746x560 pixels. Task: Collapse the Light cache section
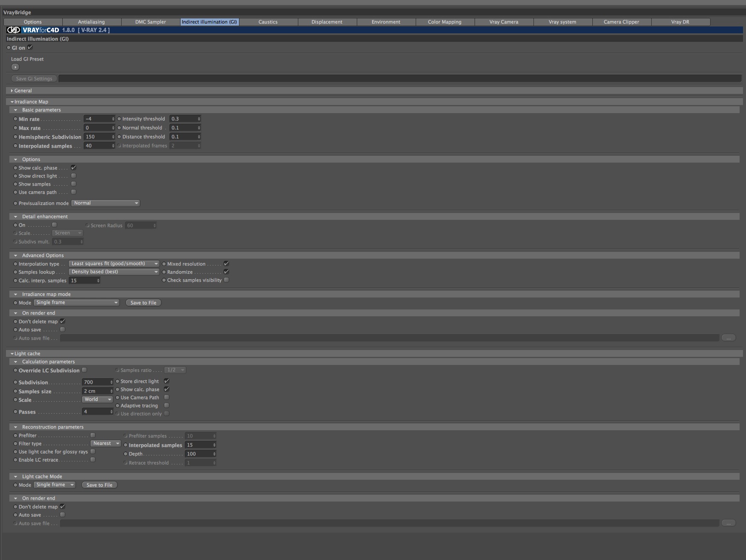[x=12, y=353]
